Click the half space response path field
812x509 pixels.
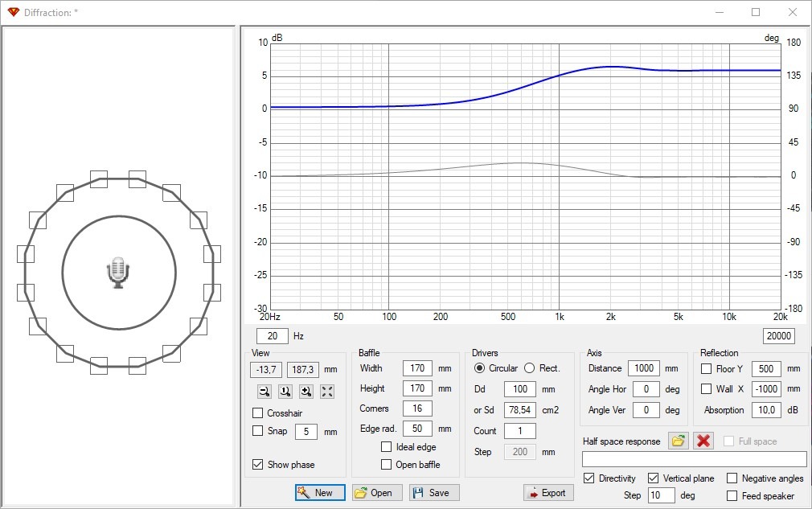click(x=695, y=459)
